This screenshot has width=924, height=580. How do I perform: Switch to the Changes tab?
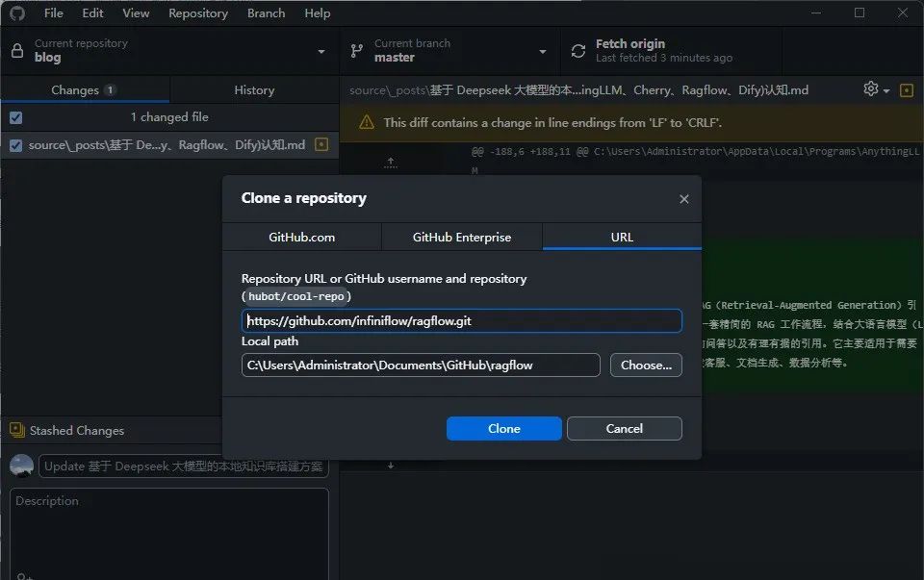coord(85,90)
